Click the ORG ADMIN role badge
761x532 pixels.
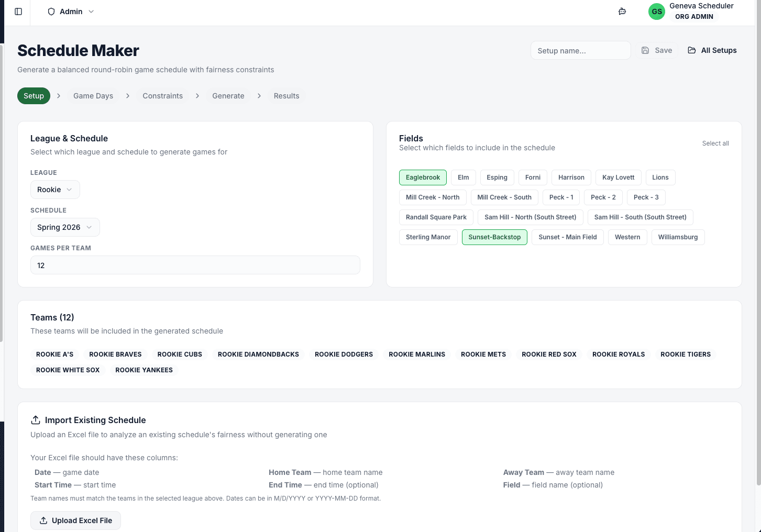click(x=694, y=17)
